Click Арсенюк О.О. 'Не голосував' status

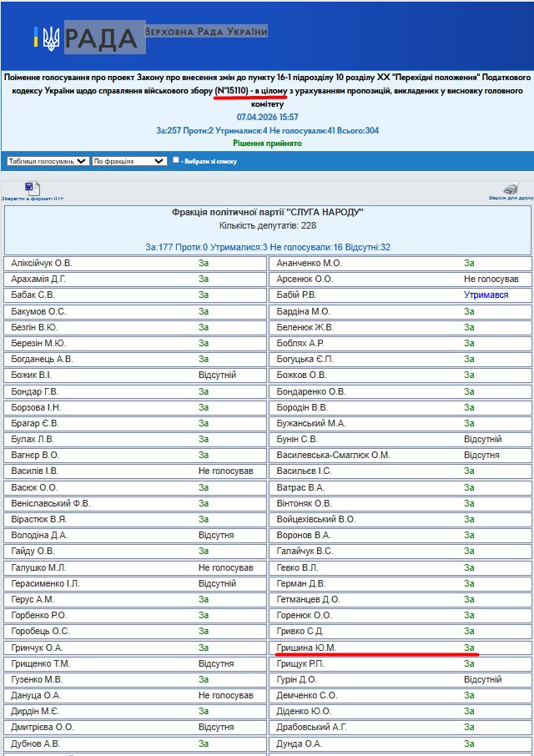click(x=491, y=280)
